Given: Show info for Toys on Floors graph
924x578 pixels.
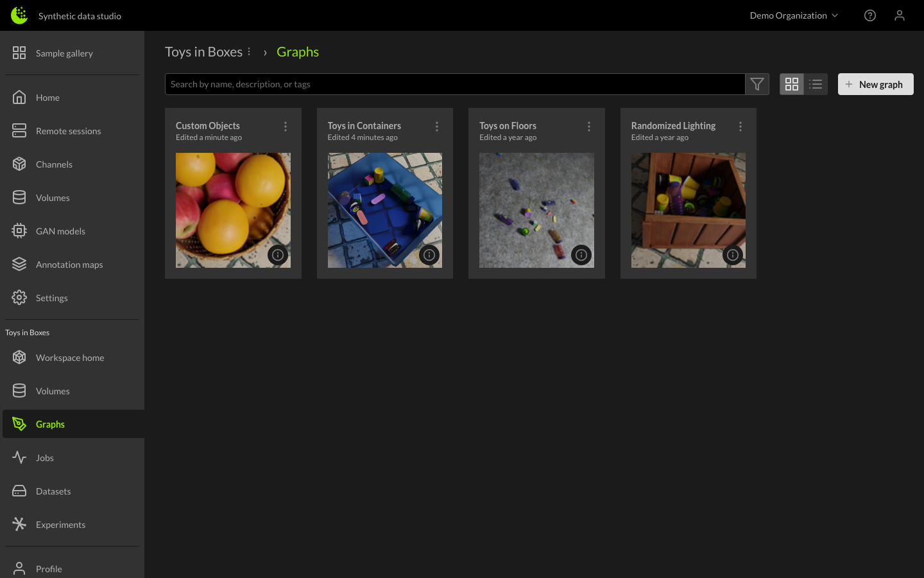Looking at the screenshot, I should point(581,255).
